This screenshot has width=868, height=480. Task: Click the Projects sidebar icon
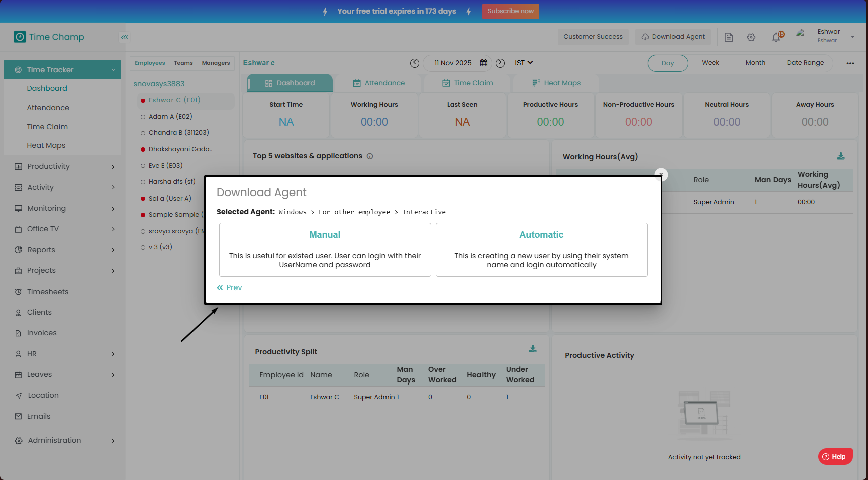(18, 271)
